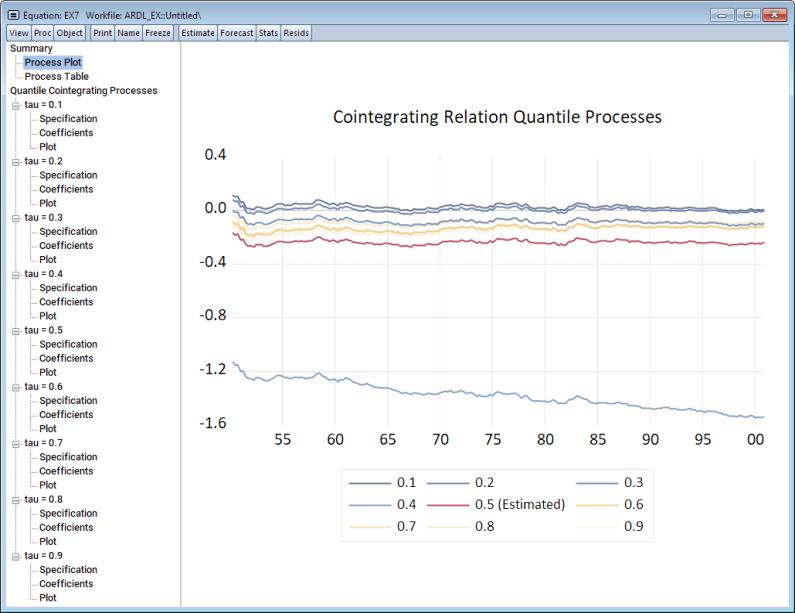The width and height of the screenshot is (795, 613).
Task: Collapse the tau = 0.9 tree node
Action: click(x=16, y=556)
